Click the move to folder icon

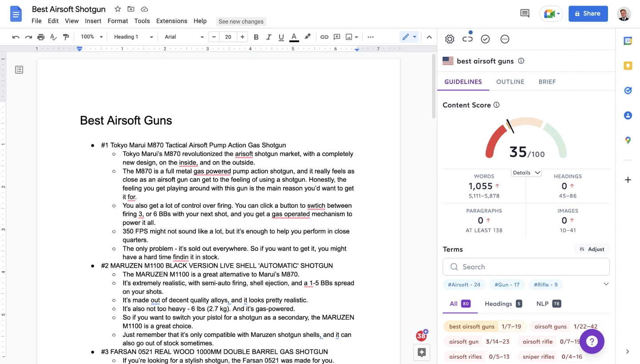coord(131,9)
